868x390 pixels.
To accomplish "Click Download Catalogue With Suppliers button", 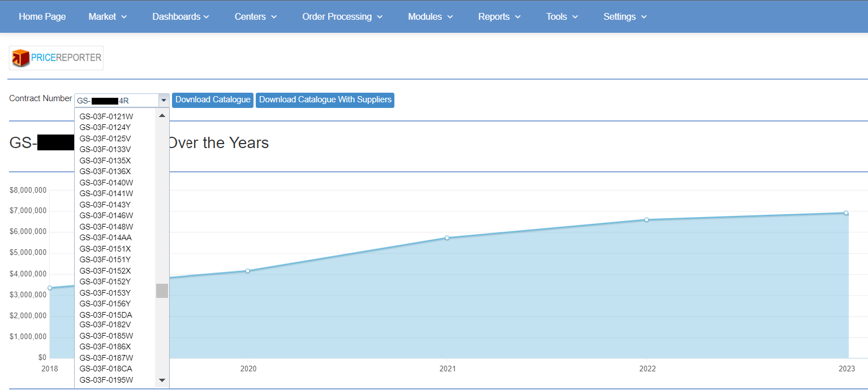I will click(325, 100).
